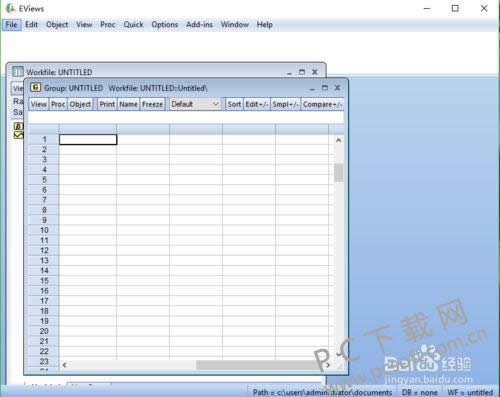500x397 pixels.
Task: Open the Default display dropdown
Action: tap(195, 104)
